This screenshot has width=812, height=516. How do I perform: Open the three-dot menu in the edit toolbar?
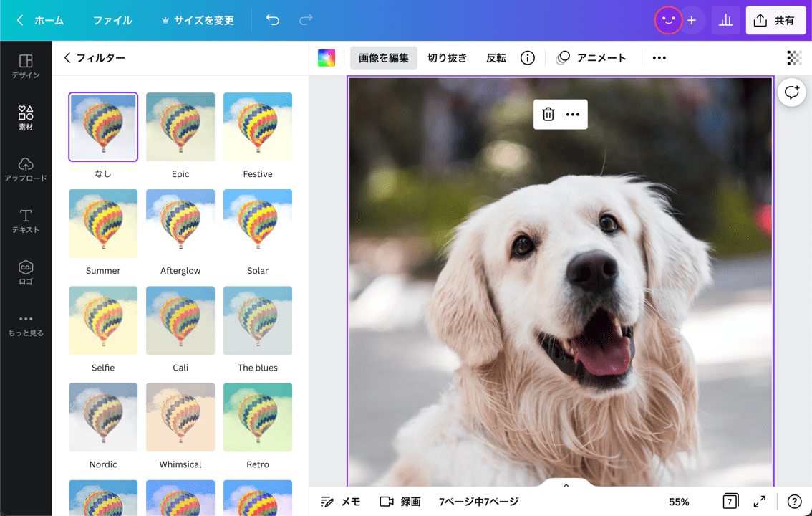click(659, 58)
